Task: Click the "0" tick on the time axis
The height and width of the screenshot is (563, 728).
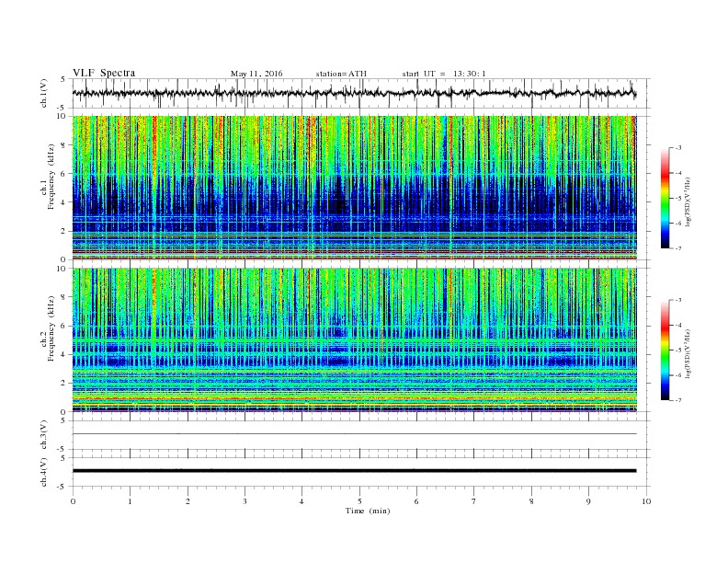Action: pos(73,501)
